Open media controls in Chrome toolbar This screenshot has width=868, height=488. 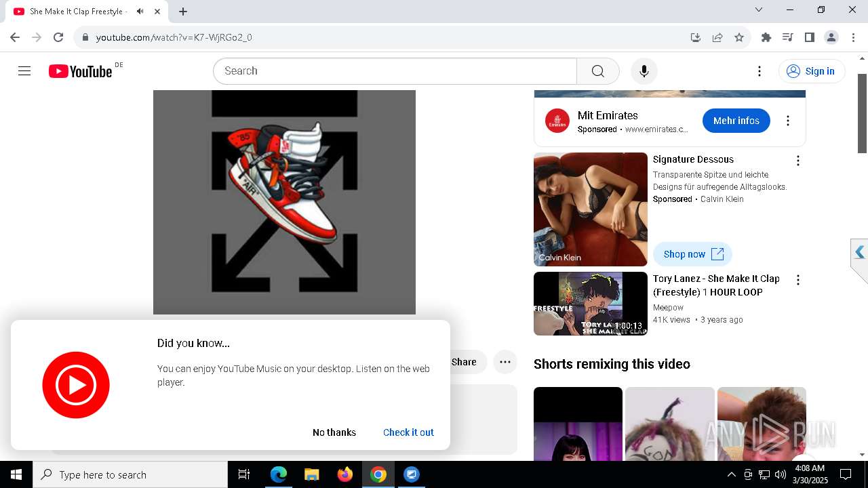(x=787, y=37)
